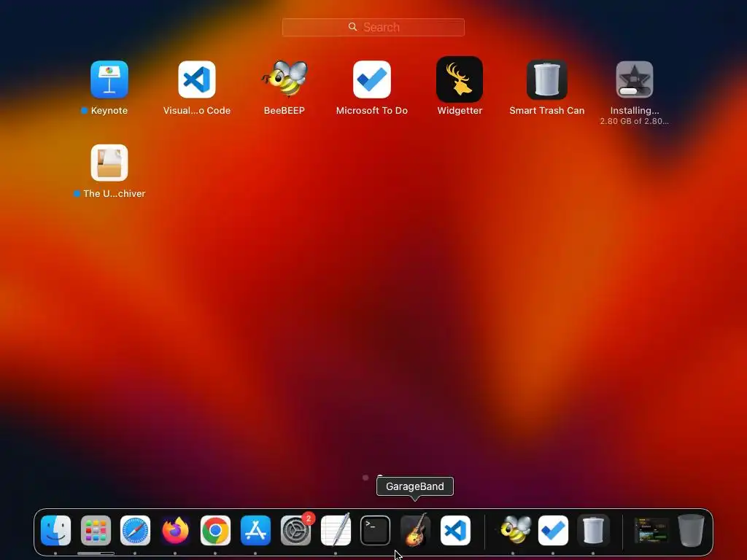Switch to first Launchpad page dot
This screenshot has width=747, height=560.
(365, 478)
